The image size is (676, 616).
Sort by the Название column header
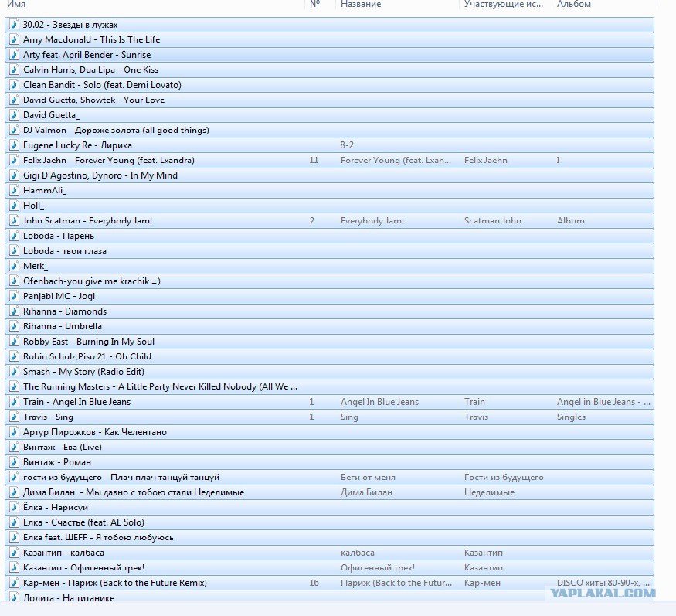pos(361,5)
